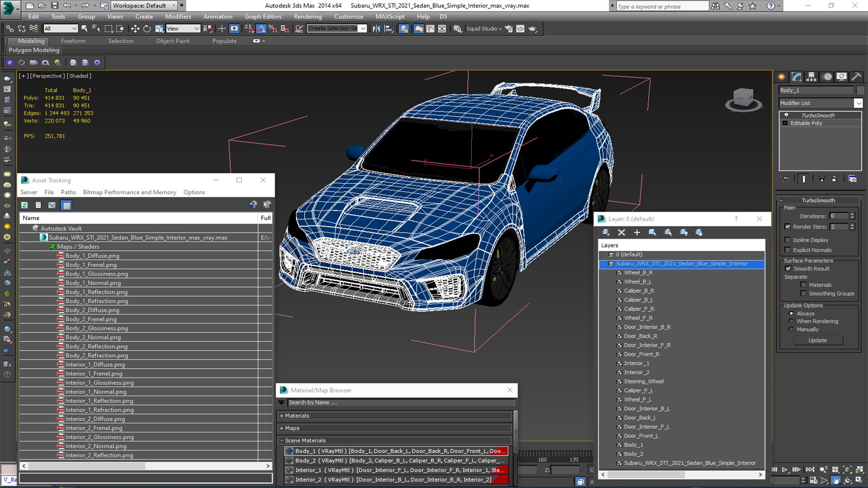Select the Always update radio button

tap(791, 313)
